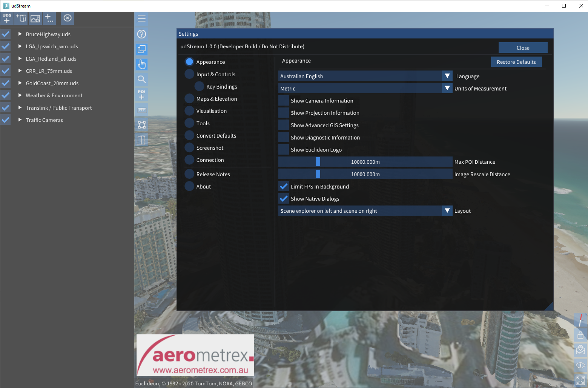Click the Aerometrex logo image

[195, 355]
